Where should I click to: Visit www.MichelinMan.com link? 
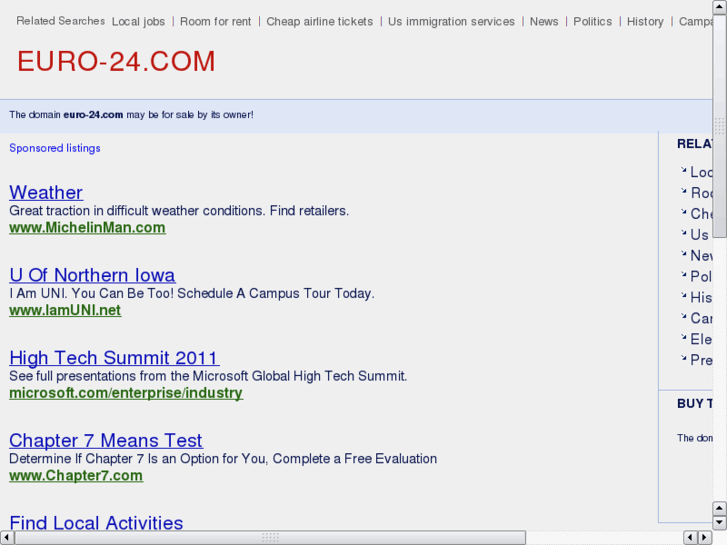(87, 228)
